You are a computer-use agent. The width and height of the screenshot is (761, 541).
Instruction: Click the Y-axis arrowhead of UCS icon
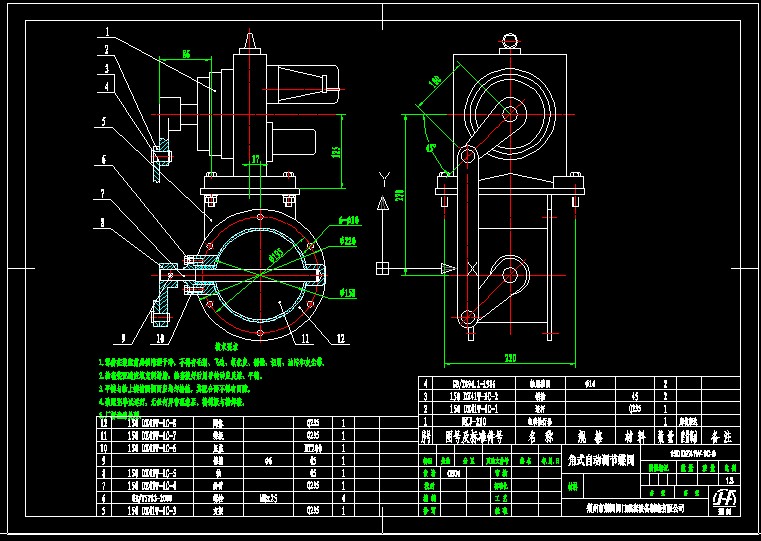[382, 203]
